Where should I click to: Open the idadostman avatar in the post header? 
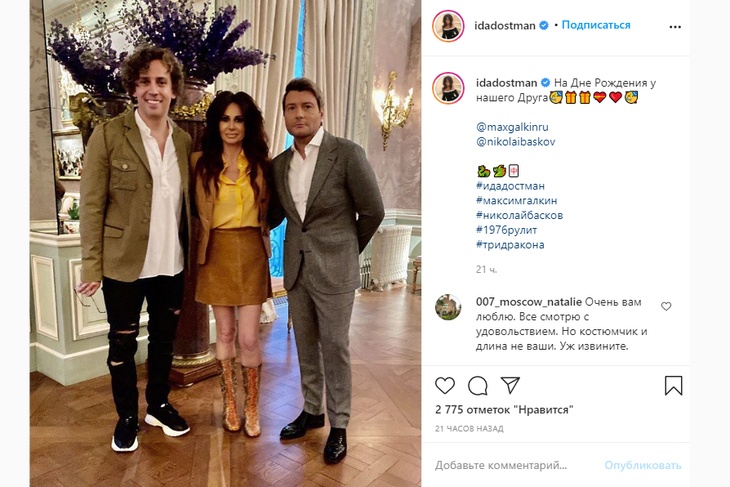pos(448,26)
